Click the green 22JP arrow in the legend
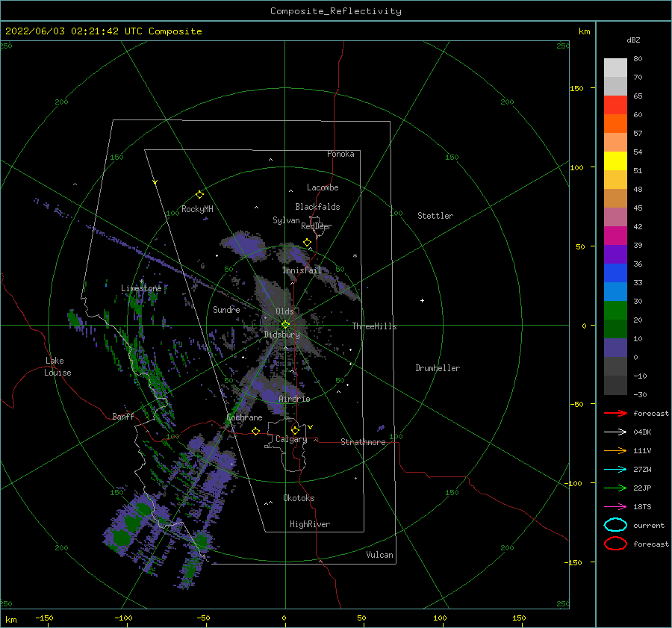The width and height of the screenshot is (672, 628). click(615, 488)
